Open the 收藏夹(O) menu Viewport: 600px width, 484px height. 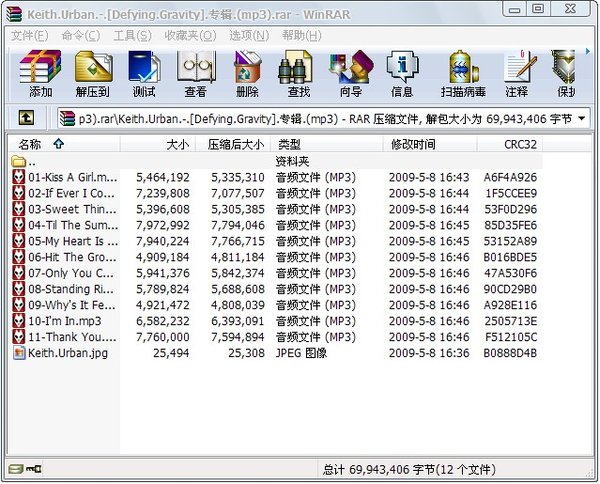(x=190, y=36)
